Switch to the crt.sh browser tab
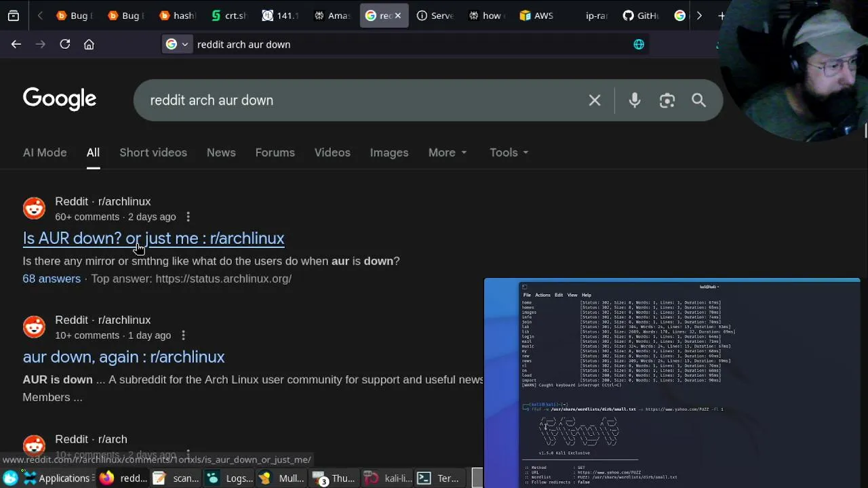This screenshot has height=488, width=868. [x=229, y=16]
